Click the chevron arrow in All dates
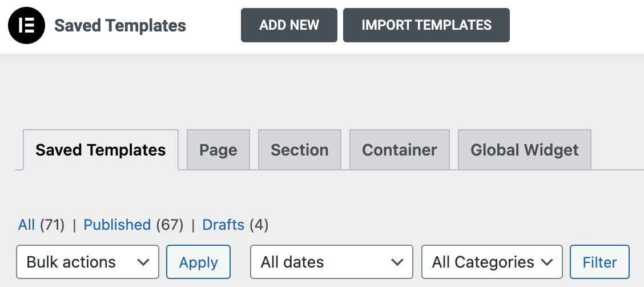644x287 pixels. click(x=397, y=262)
